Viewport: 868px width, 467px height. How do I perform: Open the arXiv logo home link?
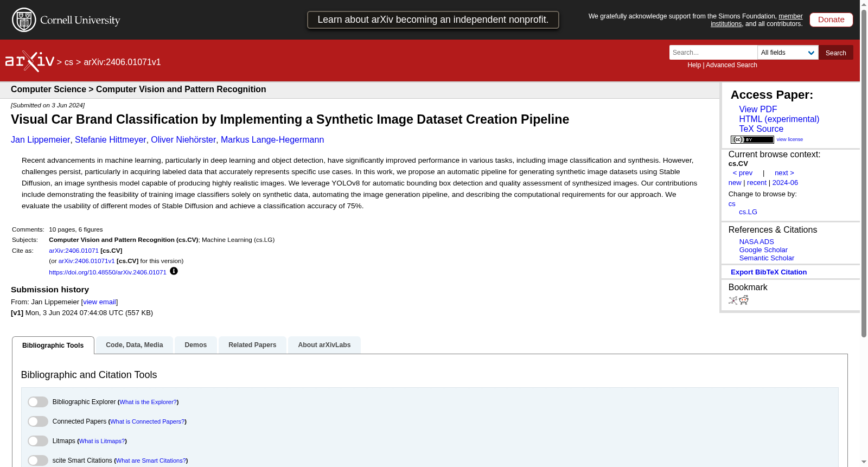coord(30,61)
